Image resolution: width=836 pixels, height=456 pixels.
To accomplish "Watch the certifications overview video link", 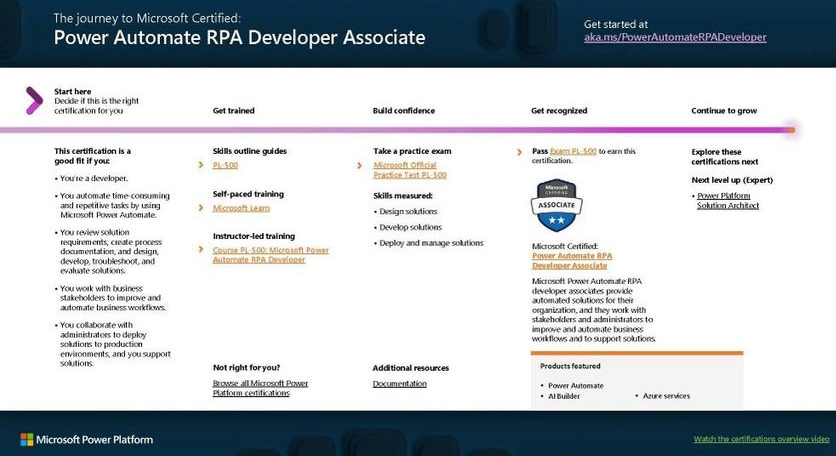I will click(x=761, y=439).
